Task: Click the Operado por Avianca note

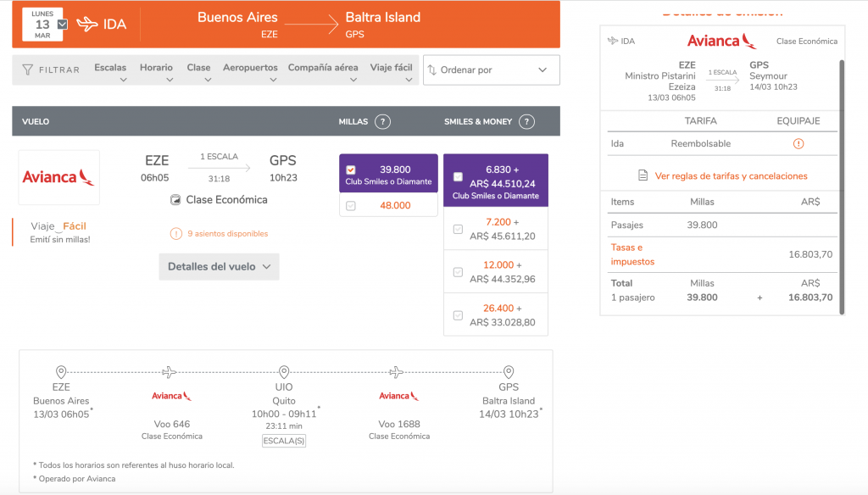Action: tap(75, 479)
